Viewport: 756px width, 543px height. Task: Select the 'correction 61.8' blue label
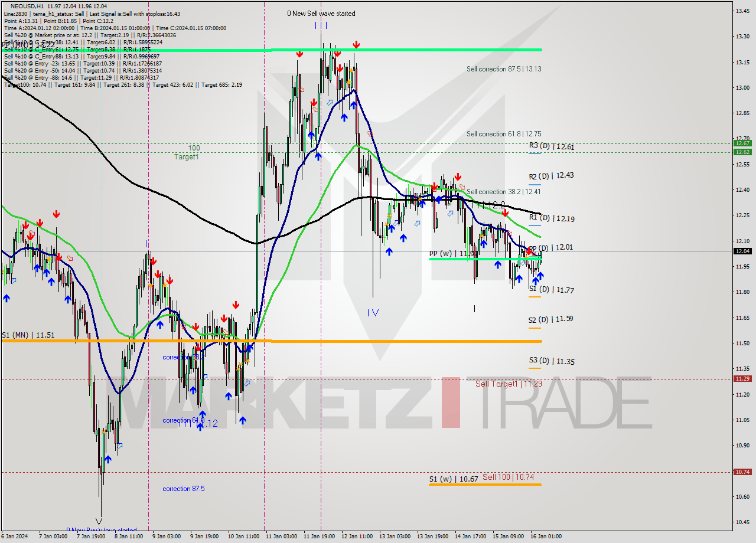tap(184, 420)
